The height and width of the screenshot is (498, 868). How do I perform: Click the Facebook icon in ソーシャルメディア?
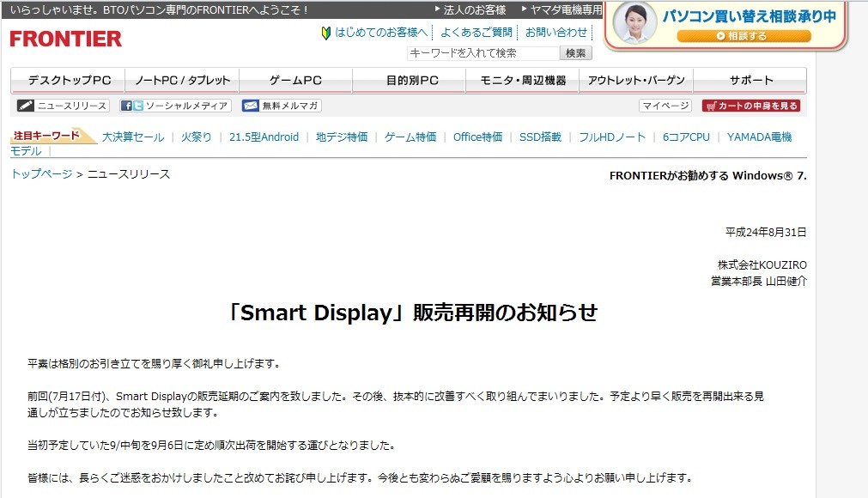coord(127,106)
